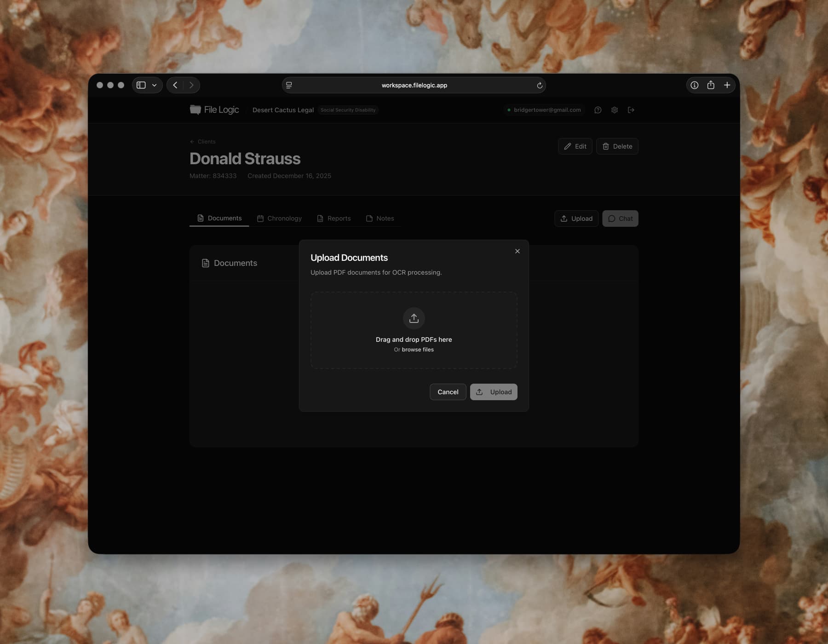This screenshot has height=644, width=828.
Task: Open the help icon in the header
Action: (598, 110)
